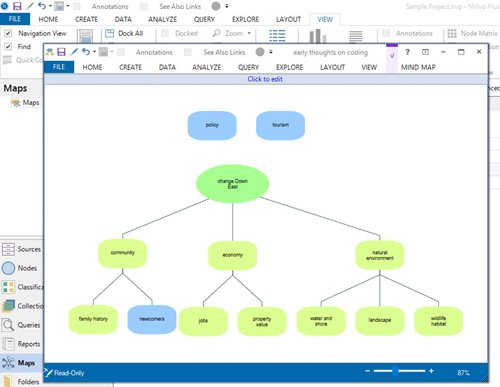500x387 pixels.
Task: Open the Nodes navigation section
Action: [21, 268]
